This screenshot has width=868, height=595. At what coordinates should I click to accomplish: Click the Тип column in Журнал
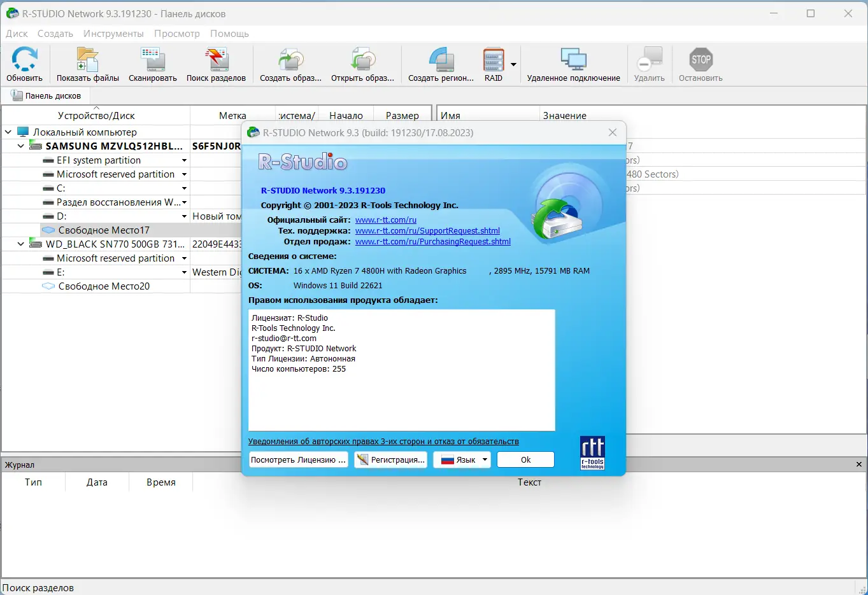point(33,482)
